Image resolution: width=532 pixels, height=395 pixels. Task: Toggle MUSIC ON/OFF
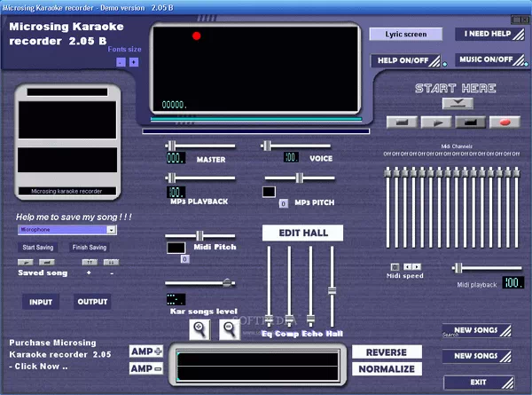coord(490,59)
